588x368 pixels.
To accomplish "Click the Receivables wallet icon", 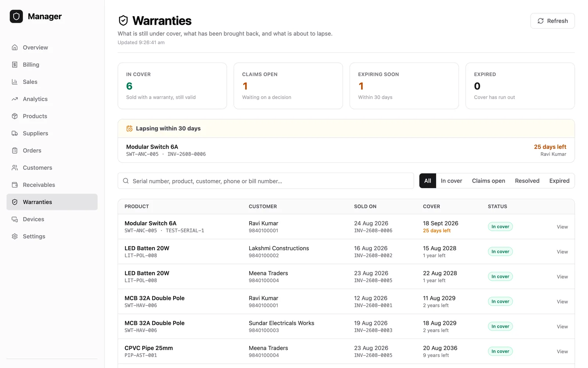I will [15, 185].
